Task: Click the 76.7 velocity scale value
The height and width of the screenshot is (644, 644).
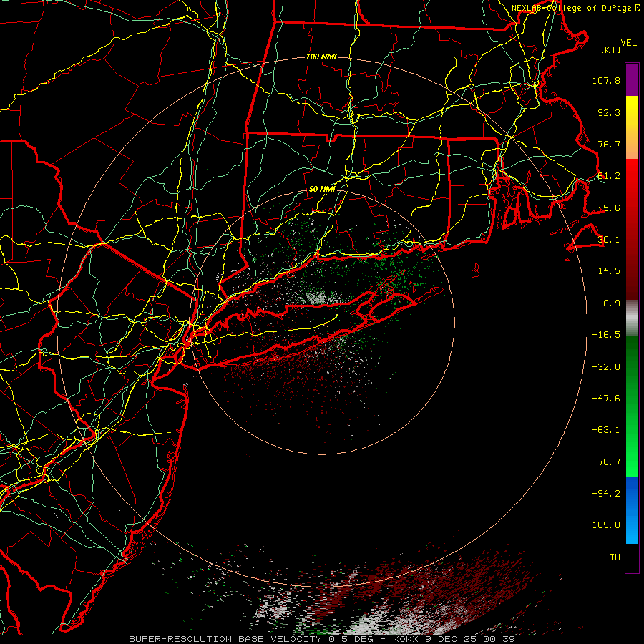Action: click(609, 144)
